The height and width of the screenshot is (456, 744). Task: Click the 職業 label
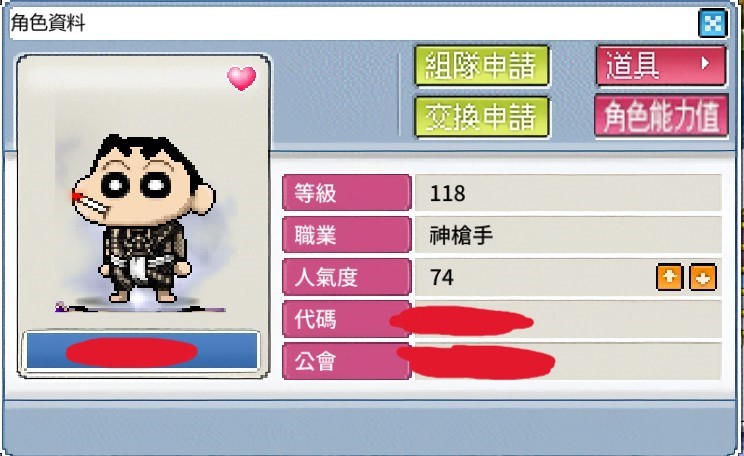coord(346,234)
